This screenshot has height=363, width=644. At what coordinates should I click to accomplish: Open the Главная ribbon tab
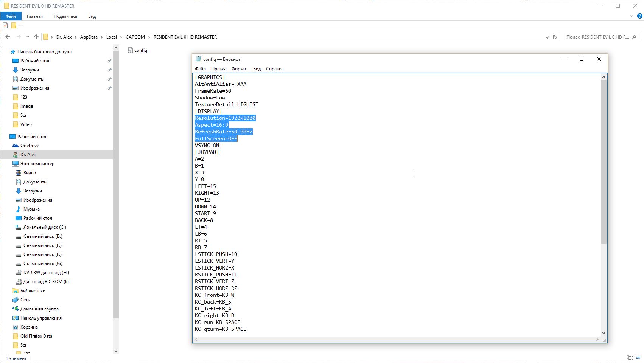coord(35,16)
